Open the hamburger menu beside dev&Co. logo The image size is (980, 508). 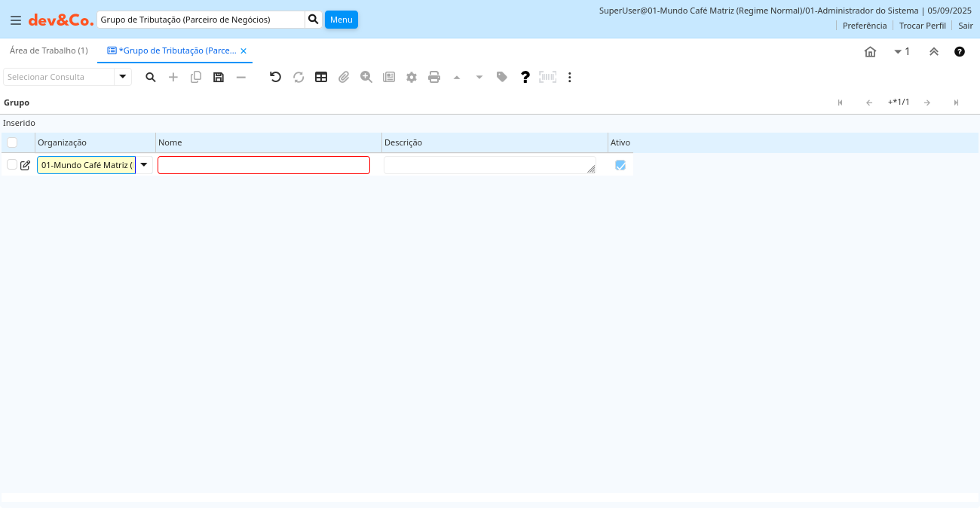click(16, 20)
